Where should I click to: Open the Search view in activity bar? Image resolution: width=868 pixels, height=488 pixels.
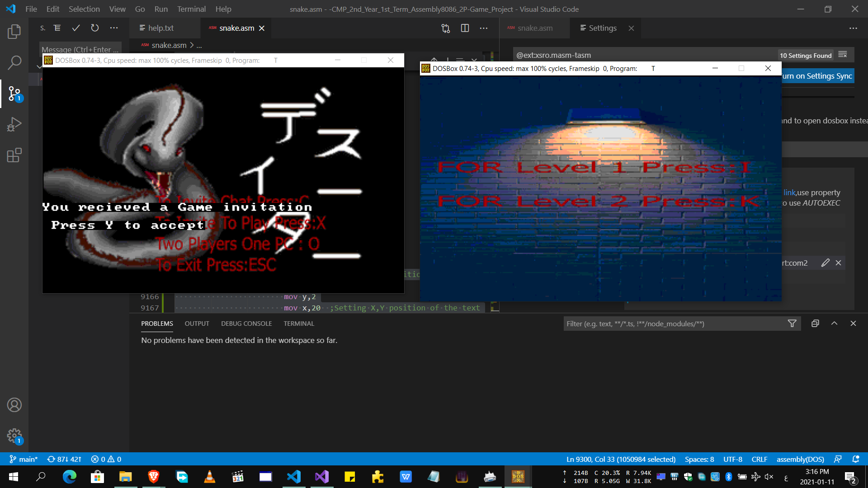pos(14,62)
